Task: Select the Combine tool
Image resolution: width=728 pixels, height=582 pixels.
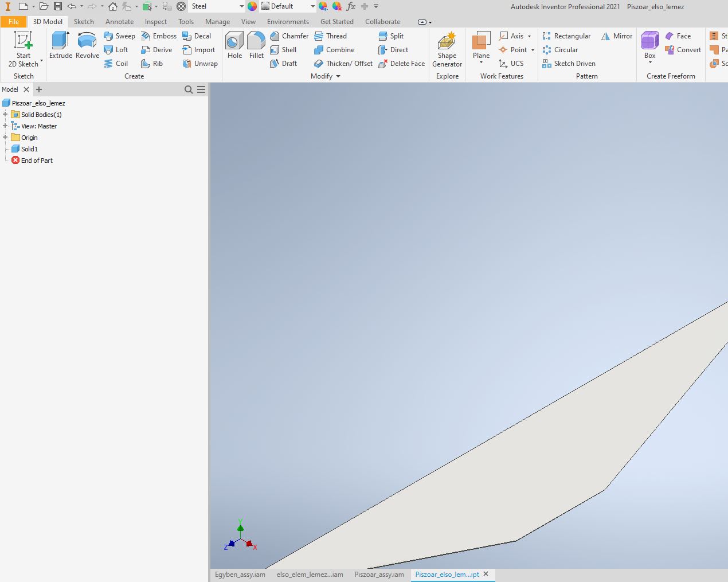Action: (x=334, y=50)
